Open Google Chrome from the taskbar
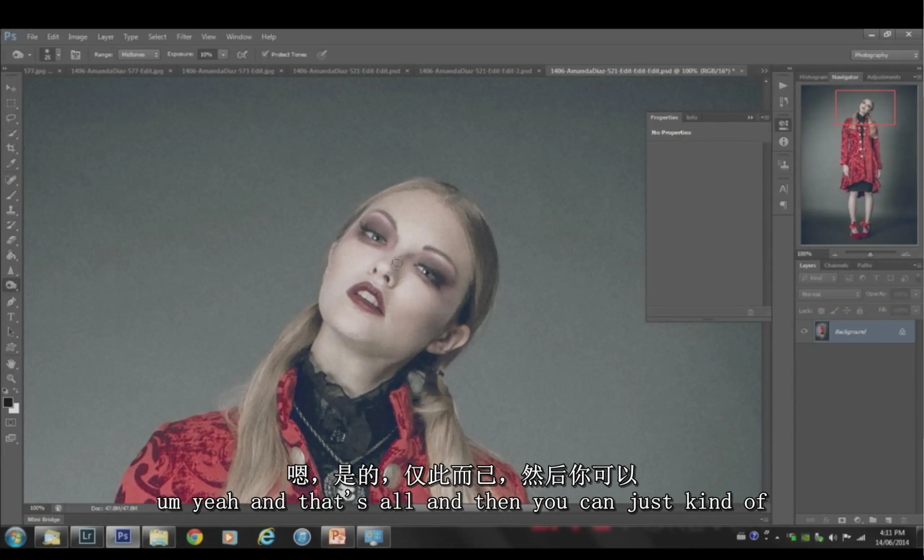924x560 pixels. (x=195, y=537)
